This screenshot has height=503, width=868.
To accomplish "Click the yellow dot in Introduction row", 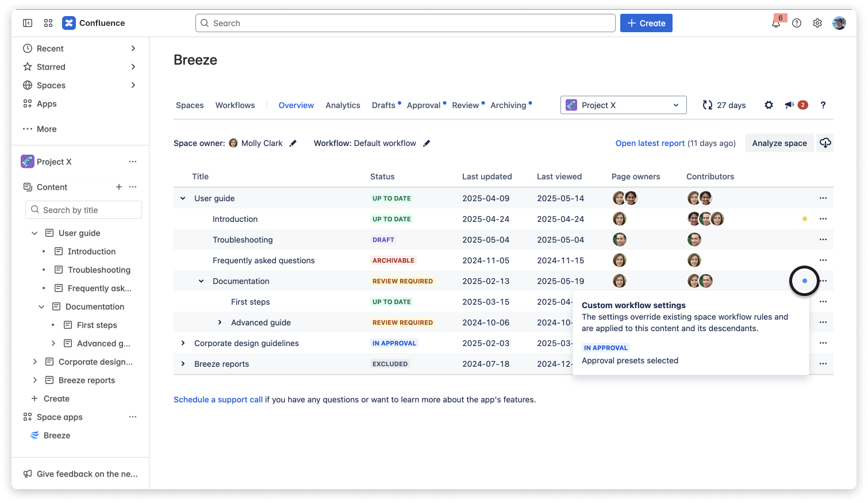I will pyautogui.click(x=805, y=219).
